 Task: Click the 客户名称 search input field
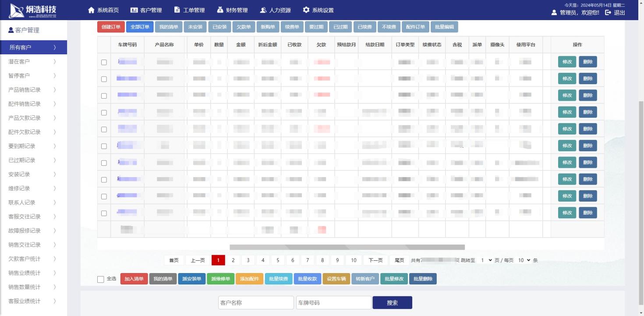[x=256, y=303]
